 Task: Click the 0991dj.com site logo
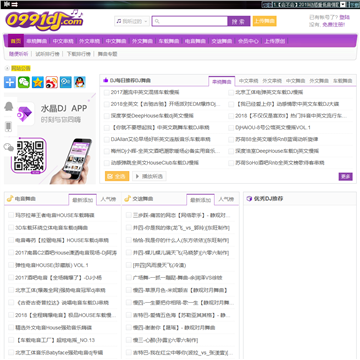pyautogui.click(x=44, y=20)
